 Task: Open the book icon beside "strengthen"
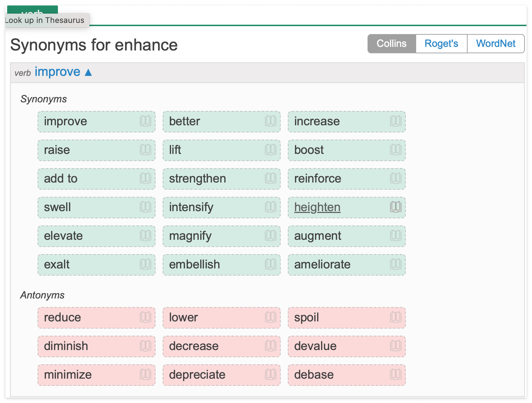tap(270, 178)
